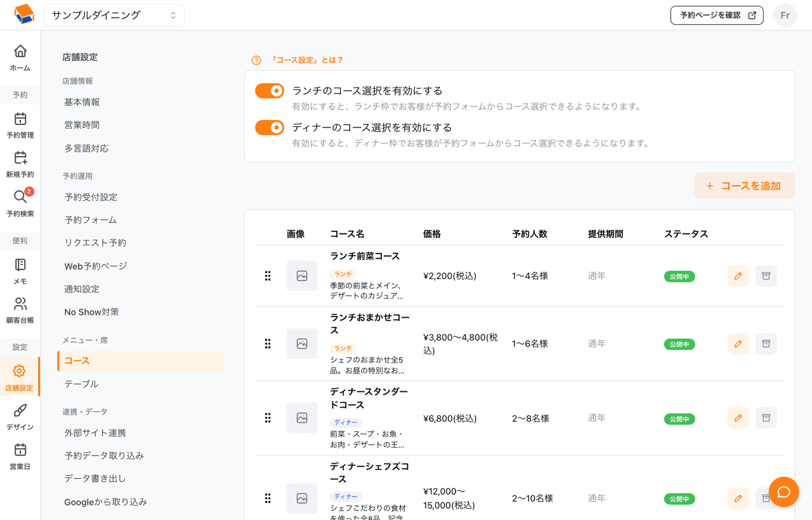Grab the ランチ前菜コース drag handle
This screenshot has width=812, height=520.
coord(268,276)
